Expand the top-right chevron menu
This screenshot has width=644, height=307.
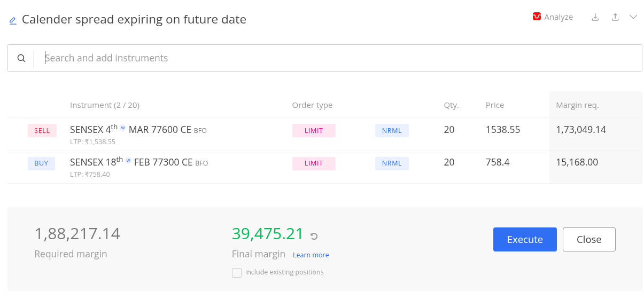pos(633,17)
